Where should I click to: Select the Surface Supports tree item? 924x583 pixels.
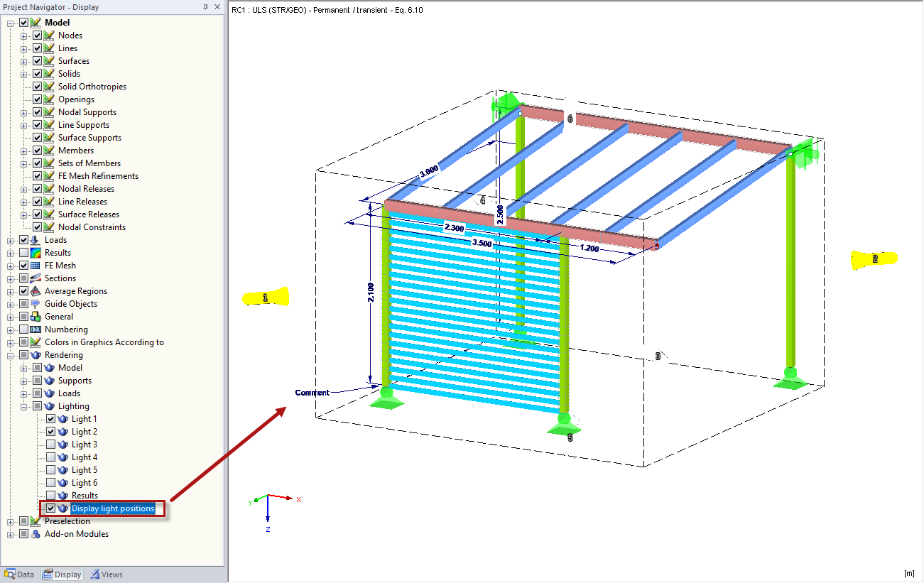coord(89,138)
